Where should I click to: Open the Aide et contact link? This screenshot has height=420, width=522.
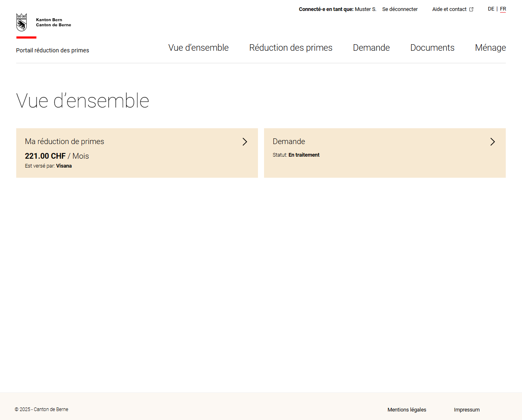pyautogui.click(x=449, y=9)
